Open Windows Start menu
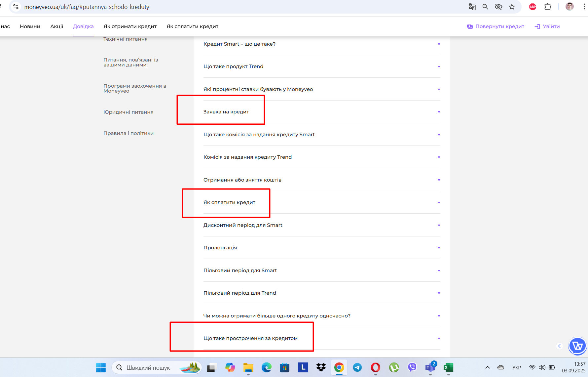588x377 pixels. pyautogui.click(x=101, y=367)
